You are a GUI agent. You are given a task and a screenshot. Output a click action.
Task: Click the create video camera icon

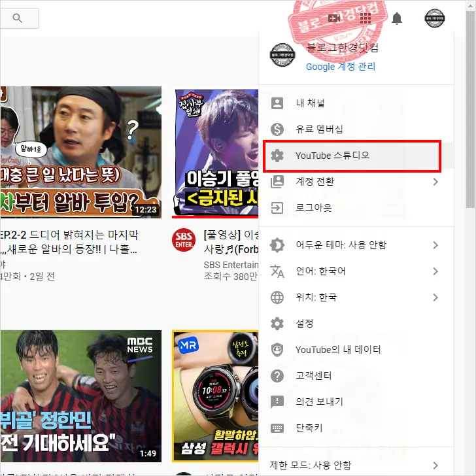click(334, 18)
